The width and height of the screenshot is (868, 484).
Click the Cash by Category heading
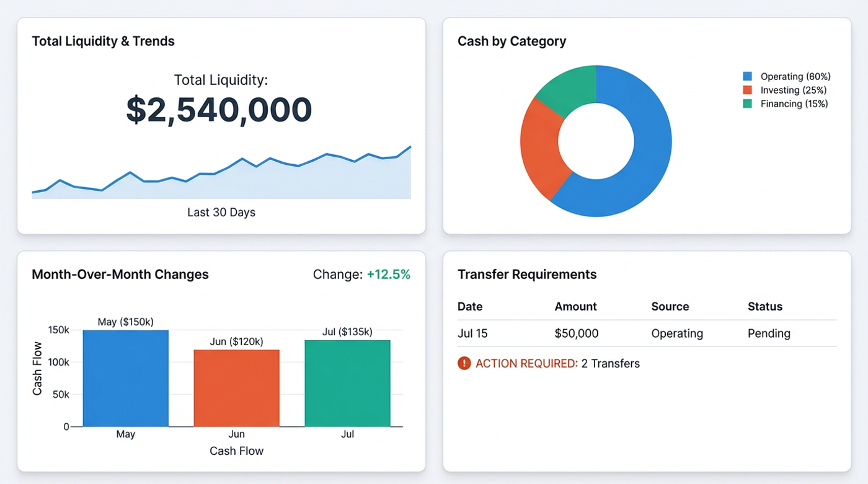coord(512,42)
